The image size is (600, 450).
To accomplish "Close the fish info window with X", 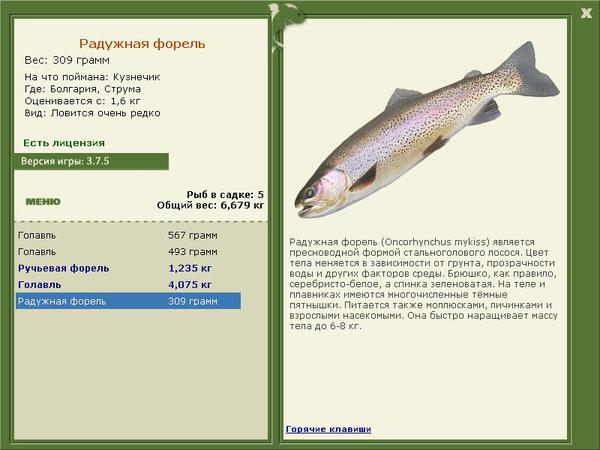I will (586, 14).
